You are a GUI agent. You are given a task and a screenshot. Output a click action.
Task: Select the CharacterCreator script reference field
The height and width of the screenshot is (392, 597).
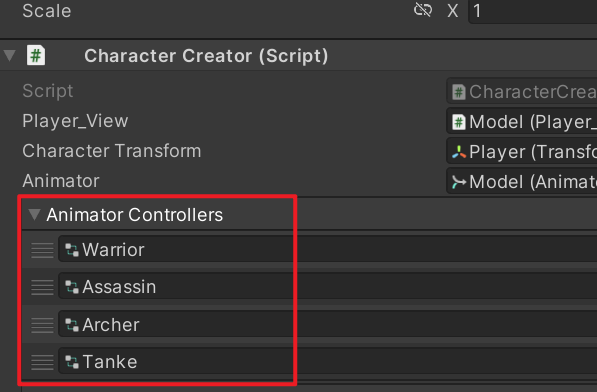522,92
